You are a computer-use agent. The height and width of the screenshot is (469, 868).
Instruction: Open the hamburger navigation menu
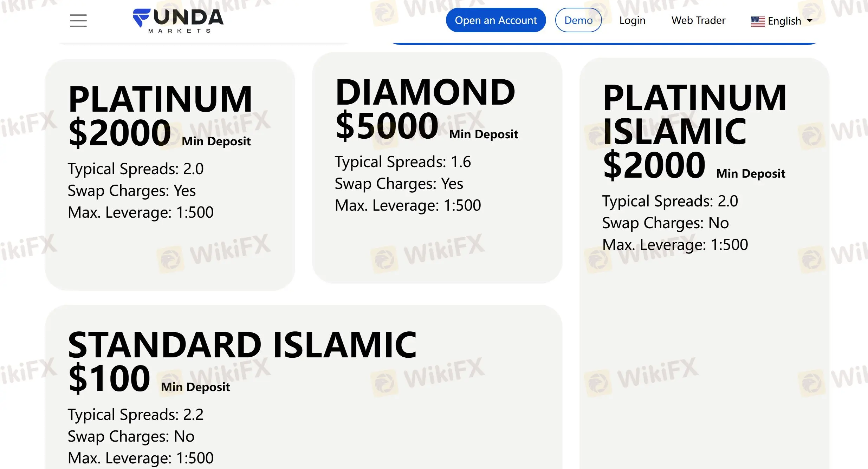point(78,20)
